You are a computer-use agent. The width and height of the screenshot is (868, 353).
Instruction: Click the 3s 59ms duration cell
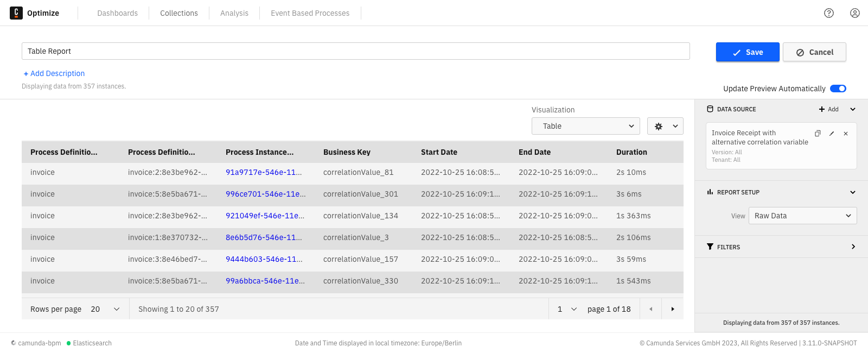point(631,259)
